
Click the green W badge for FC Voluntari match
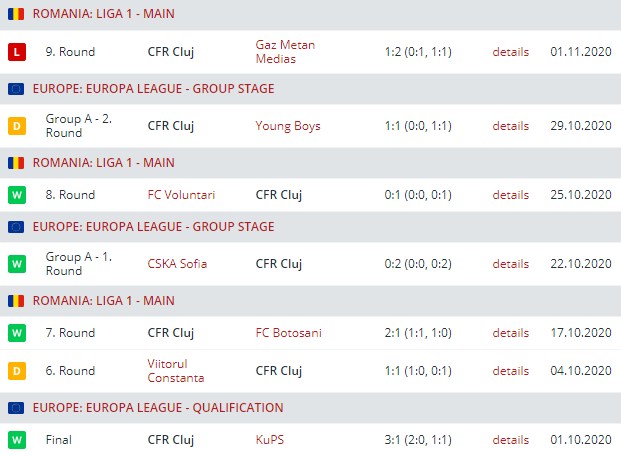pos(15,195)
